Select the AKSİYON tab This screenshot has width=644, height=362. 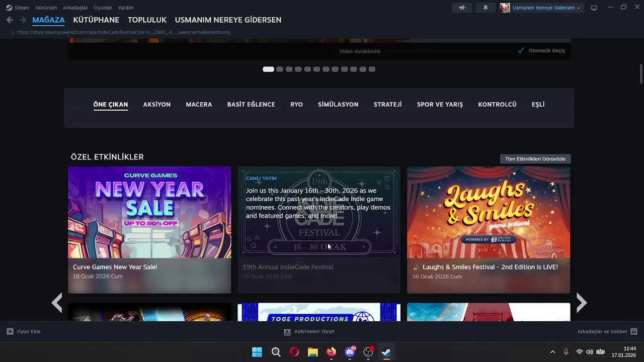coord(157,104)
